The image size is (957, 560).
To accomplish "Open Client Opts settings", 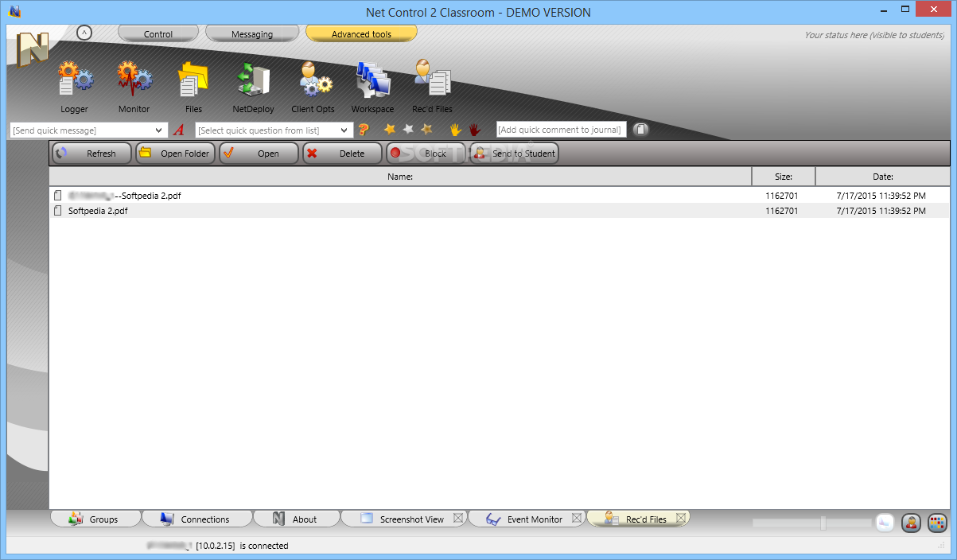I will click(313, 87).
